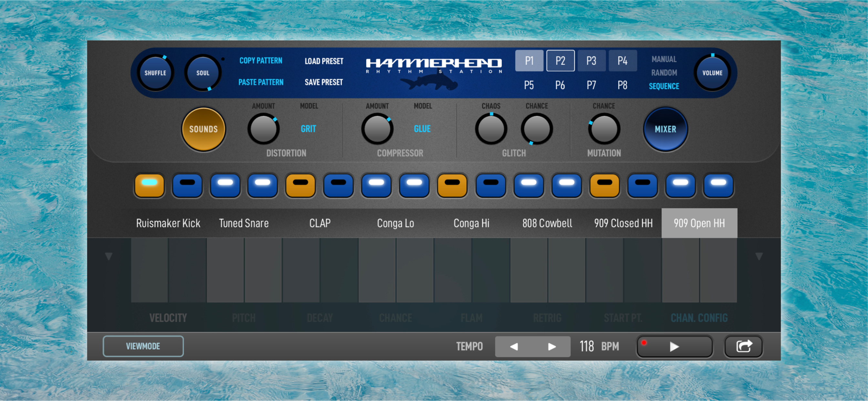The width and height of the screenshot is (868, 401).
Task: Select the 909 Open HH channel
Action: click(699, 223)
